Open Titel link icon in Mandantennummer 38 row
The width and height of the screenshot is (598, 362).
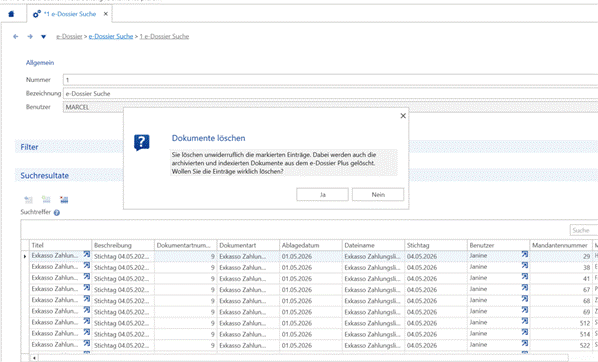click(x=87, y=265)
